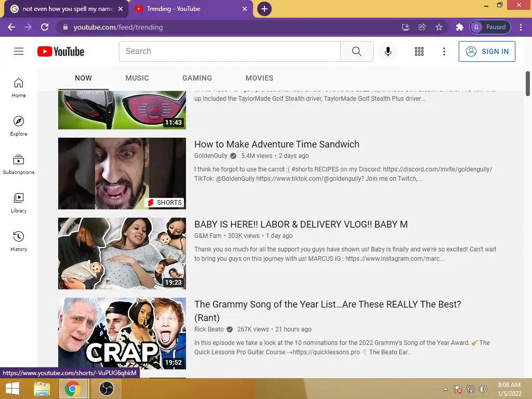Viewport: 532px width, 399px height.
Task: Select the NOW trending tab
Action: pos(84,78)
